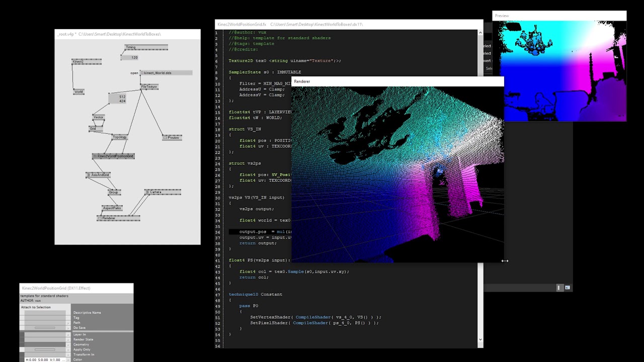Select the Topology node
This screenshot has width=644, height=362.
pos(119,137)
